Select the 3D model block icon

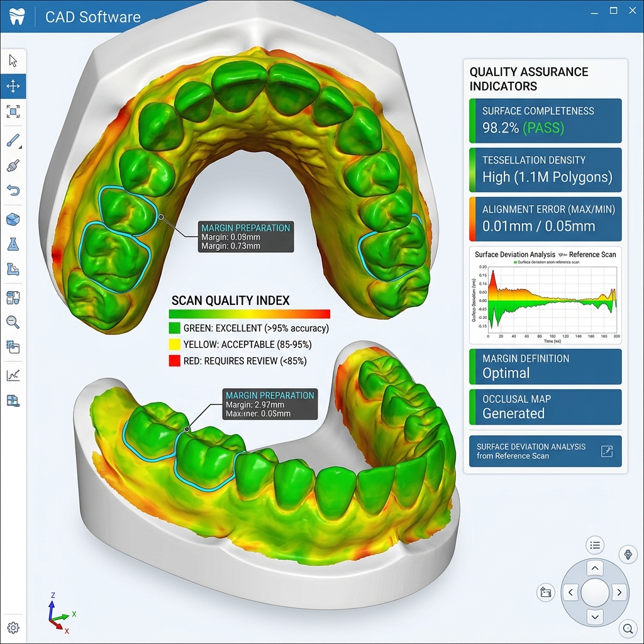pos(13,219)
